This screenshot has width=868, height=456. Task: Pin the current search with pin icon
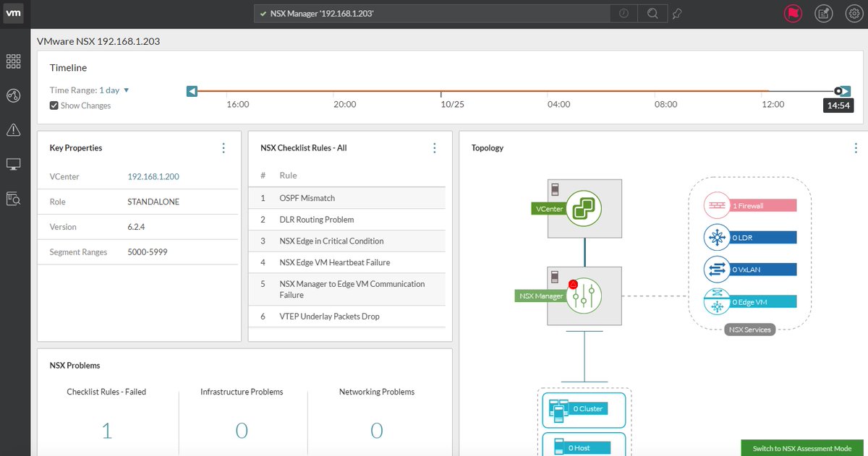pos(677,14)
